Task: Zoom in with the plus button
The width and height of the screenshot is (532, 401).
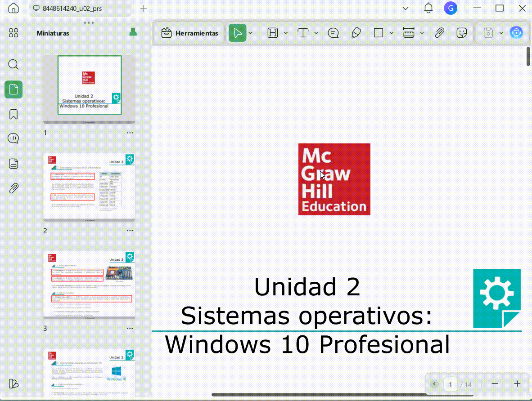Action: tap(517, 384)
